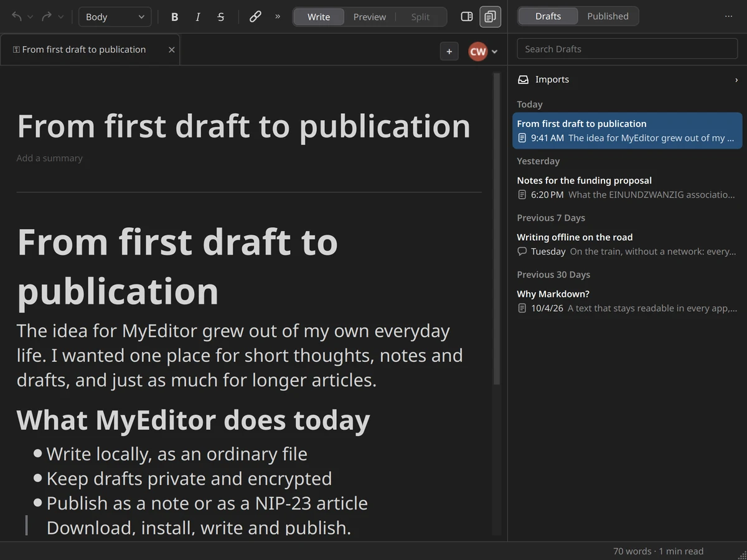Open Imports inbox row
Viewport: 747px width, 560px height.
pyautogui.click(x=627, y=80)
